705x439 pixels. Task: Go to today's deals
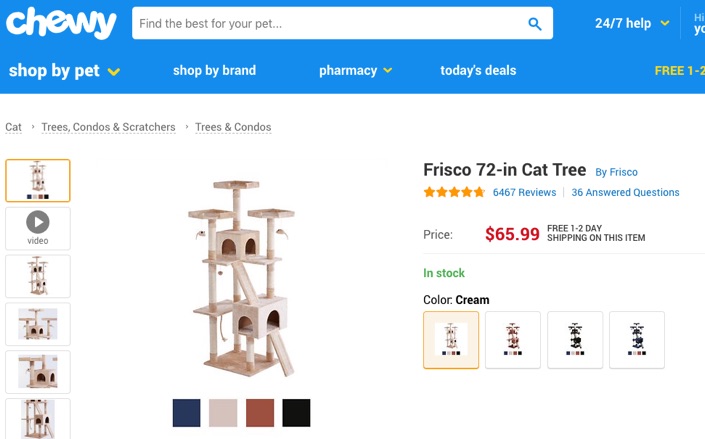pyautogui.click(x=478, y=71)
